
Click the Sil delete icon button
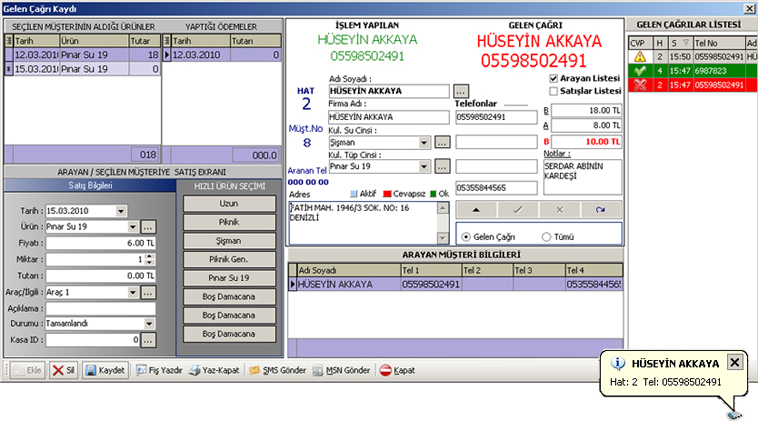(58, 370)
